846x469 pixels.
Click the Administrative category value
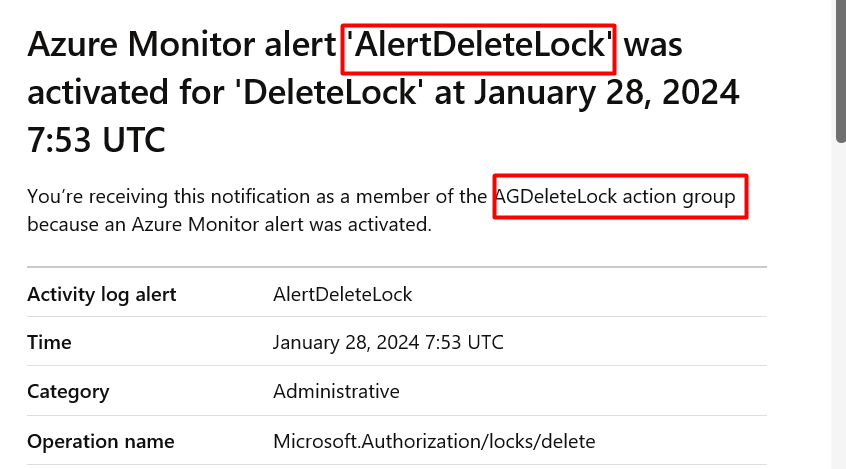tap(336, 391)
